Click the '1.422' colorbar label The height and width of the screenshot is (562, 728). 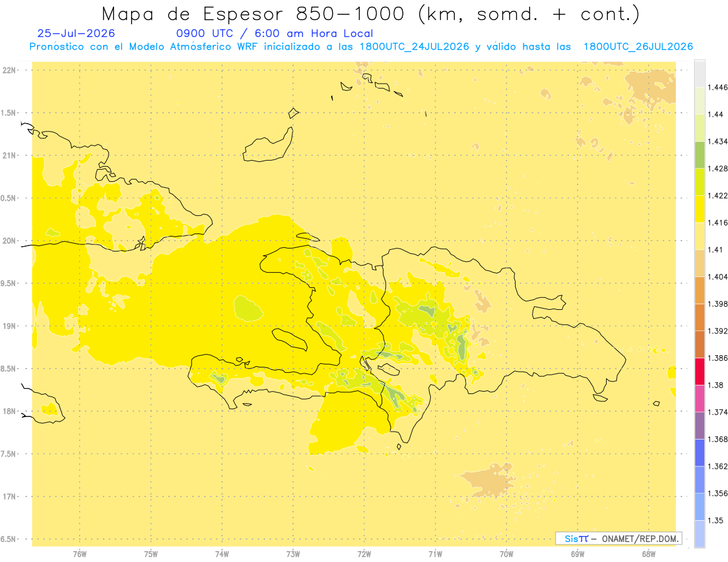[x=718, y=195]
